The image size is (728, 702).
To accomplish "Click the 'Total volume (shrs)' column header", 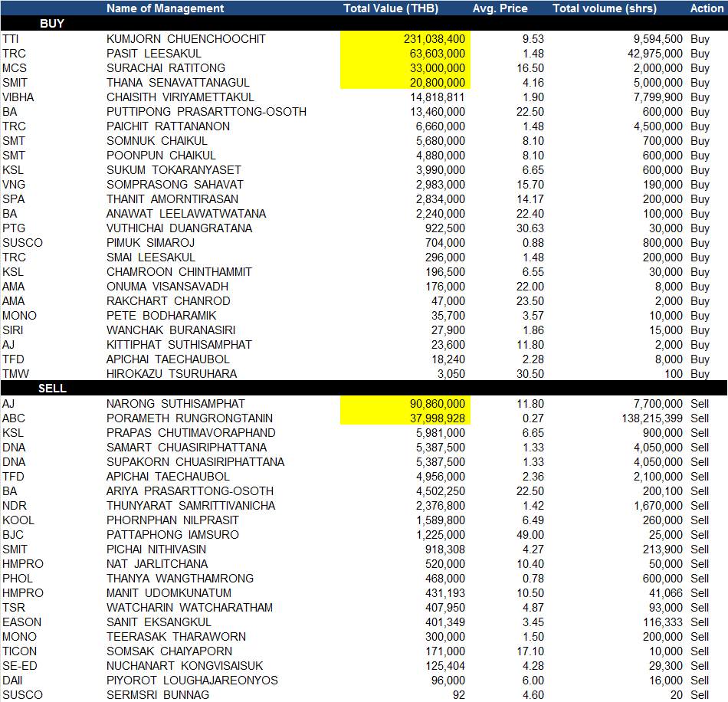I will [605, 8].
